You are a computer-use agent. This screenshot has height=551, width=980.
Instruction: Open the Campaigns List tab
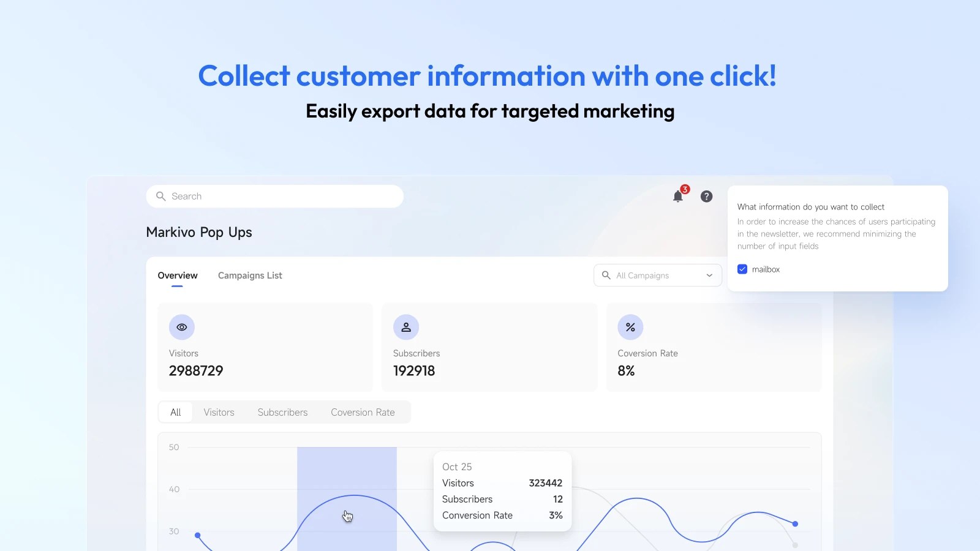(x=250, y=275)
